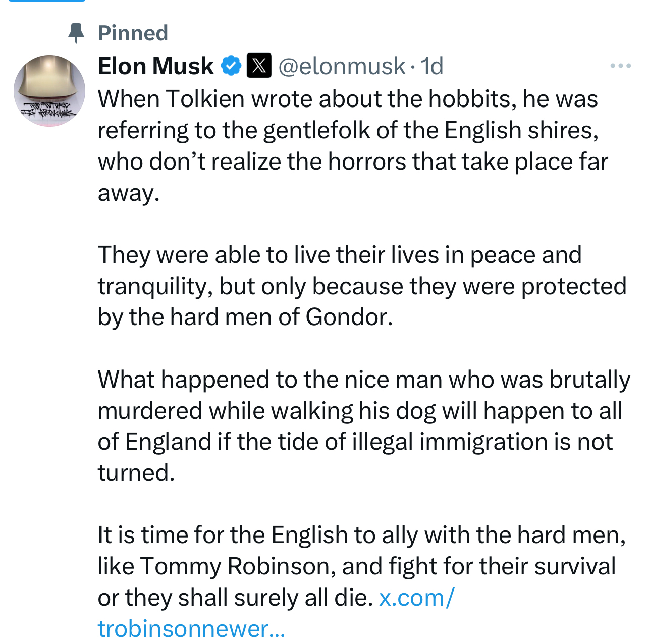The image size is (648, 644).
Task: Open the @elonmusk handle
Action: [x=342, y=66]
